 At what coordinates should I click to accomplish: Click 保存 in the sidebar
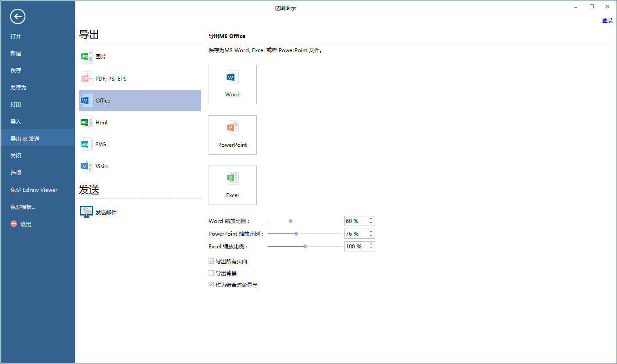coord(38,70)
